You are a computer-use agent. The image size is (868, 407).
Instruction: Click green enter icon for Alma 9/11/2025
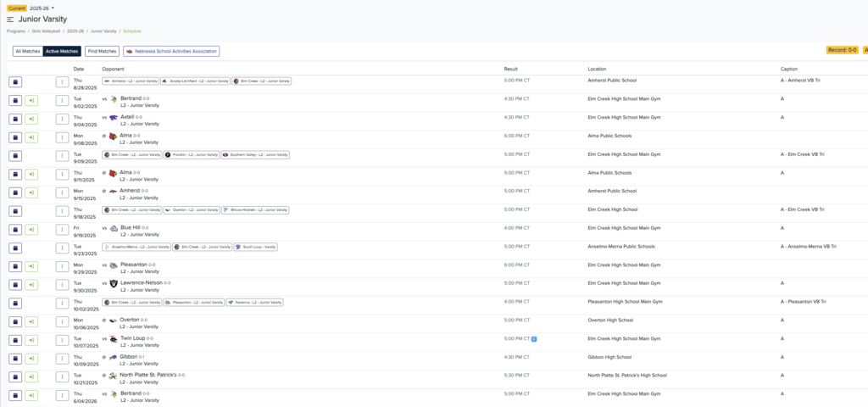pyautogui.click(x=31, y=174)
